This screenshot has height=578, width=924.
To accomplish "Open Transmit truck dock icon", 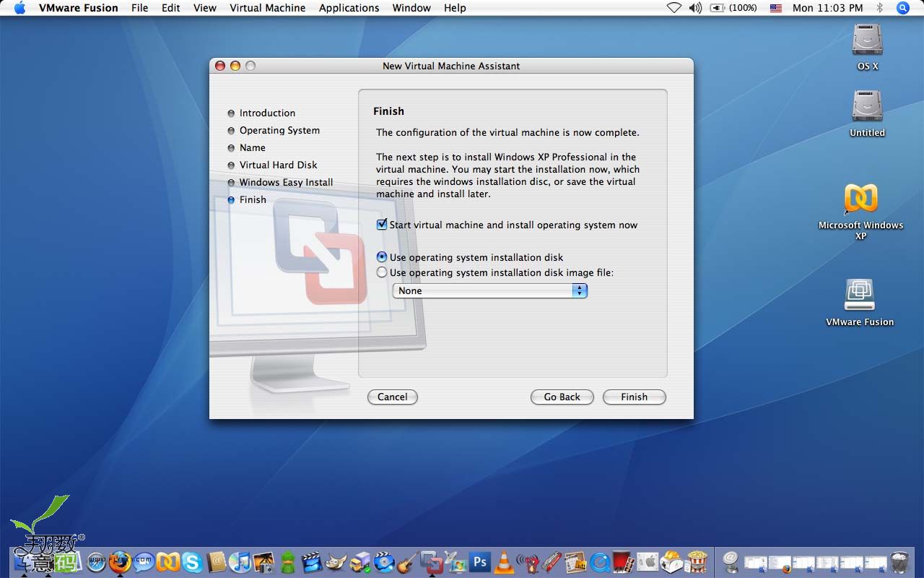I will click(x=359, y=561).
